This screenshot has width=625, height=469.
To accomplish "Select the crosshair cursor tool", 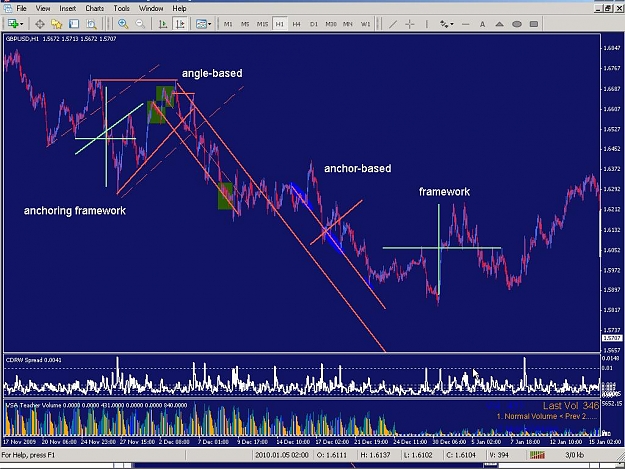I will [410, 24].
